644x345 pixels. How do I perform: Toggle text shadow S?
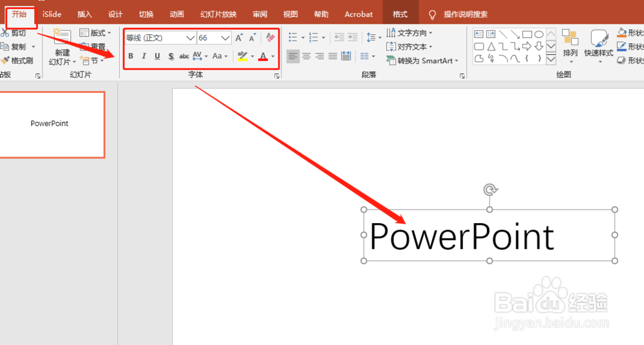pos(171,56)
